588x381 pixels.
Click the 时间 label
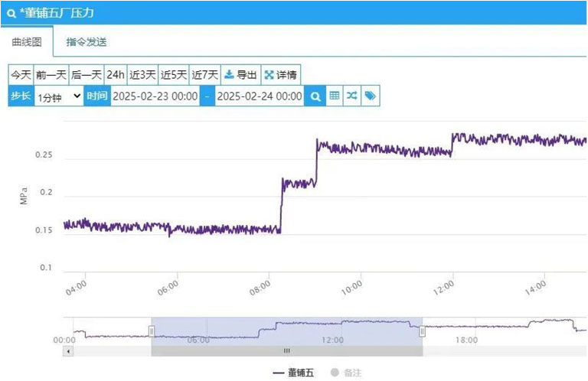(97, 96)
